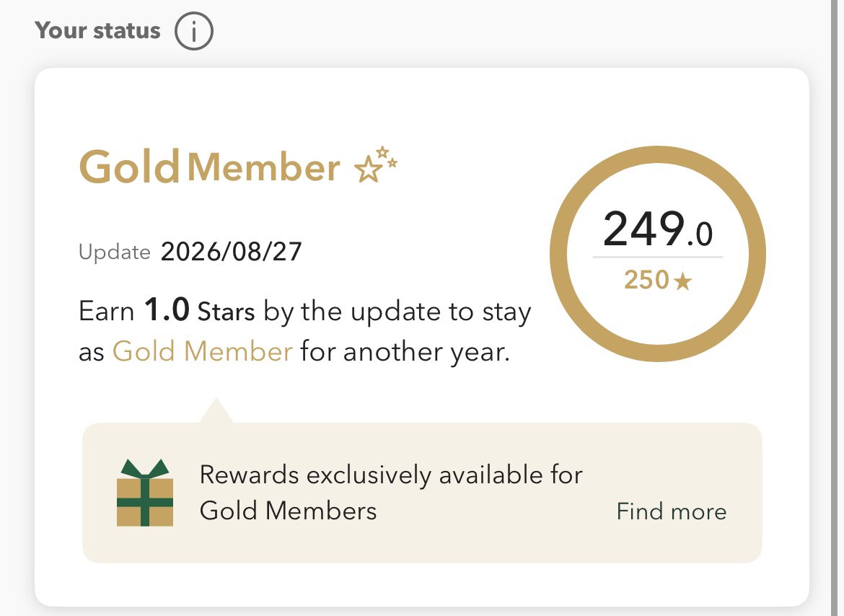Click the Update label text
Screen dimensions: 844x616
(x=114, y=252)
